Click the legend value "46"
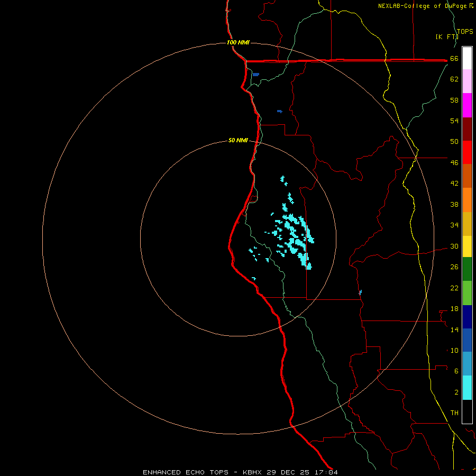Image resolution: width=476 pixels, height=476 pixels. pyautogui.click(x=454, y=163)
